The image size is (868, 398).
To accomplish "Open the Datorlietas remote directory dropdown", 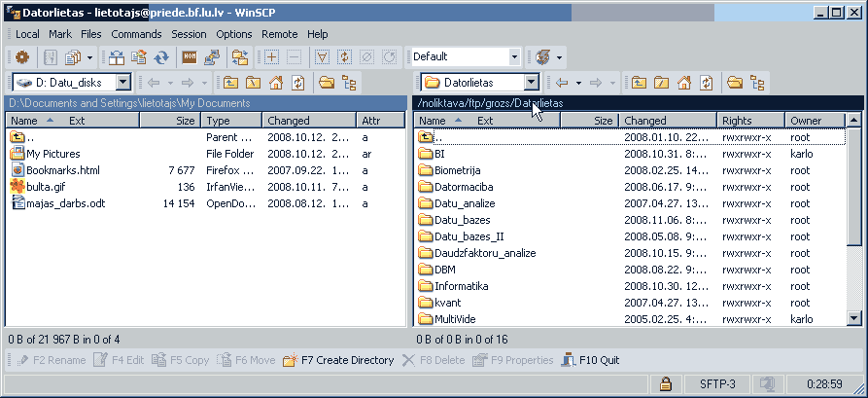I will [532, 83].
